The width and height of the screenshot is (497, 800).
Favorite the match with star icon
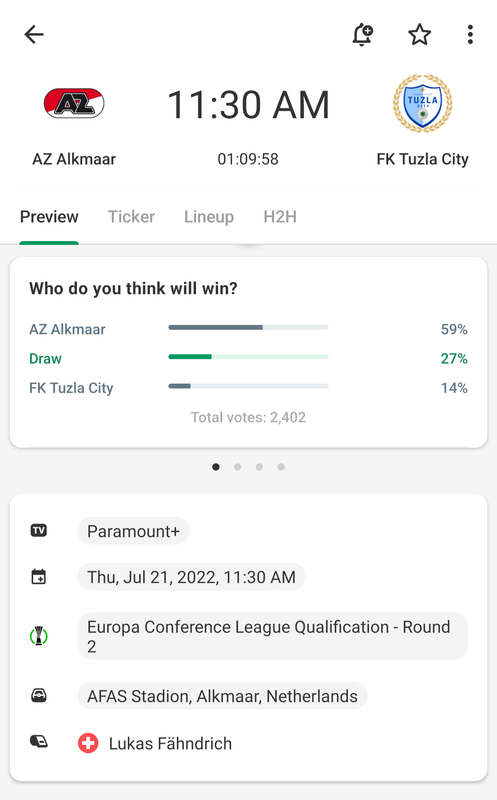click(x=419, y=35)
